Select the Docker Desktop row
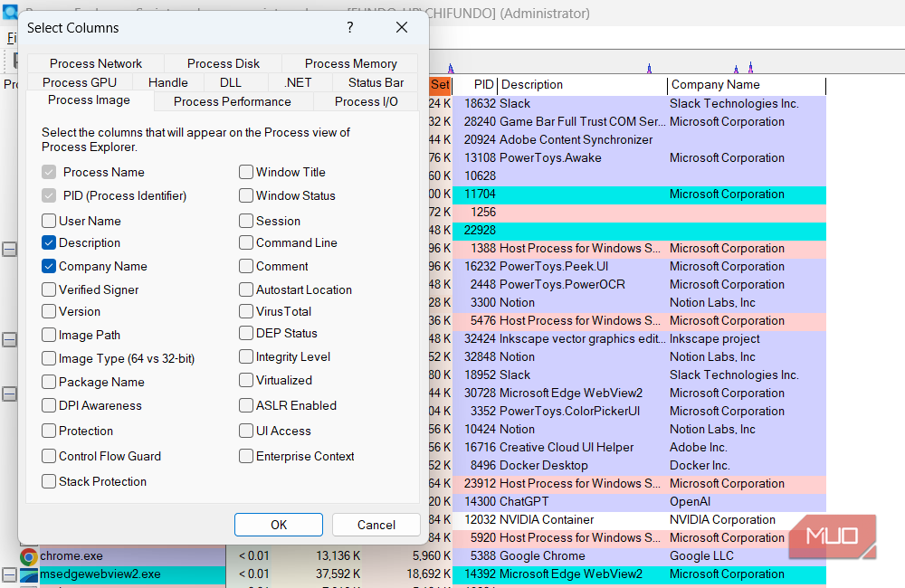Screen dimensions: 905x588 (640, 466)
